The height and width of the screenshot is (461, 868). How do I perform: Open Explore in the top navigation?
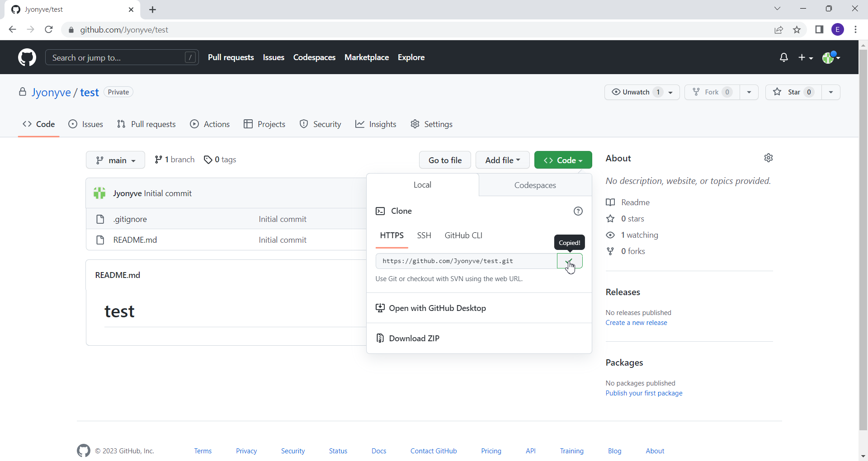[x=411, y=57]
